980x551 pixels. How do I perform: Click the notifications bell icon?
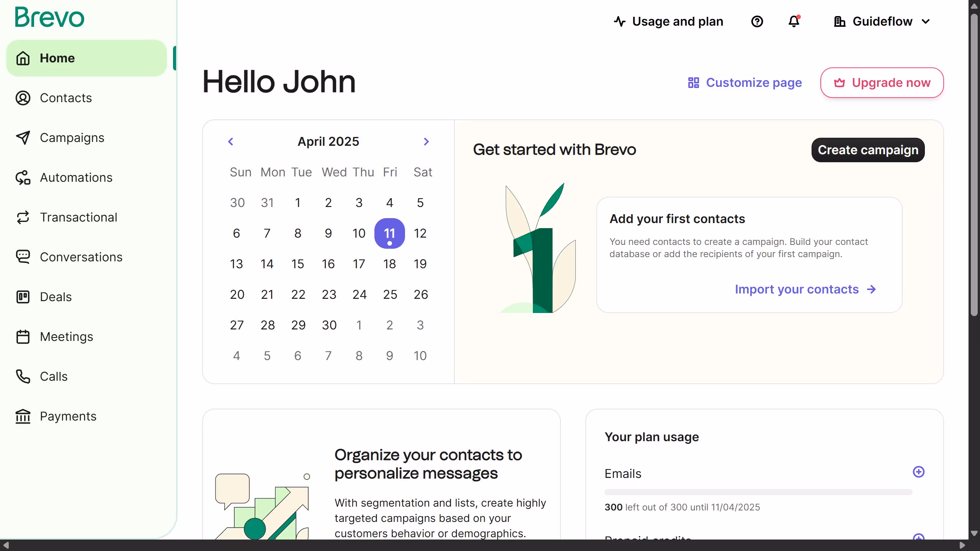pyautogui.click(x=794, y=21)
